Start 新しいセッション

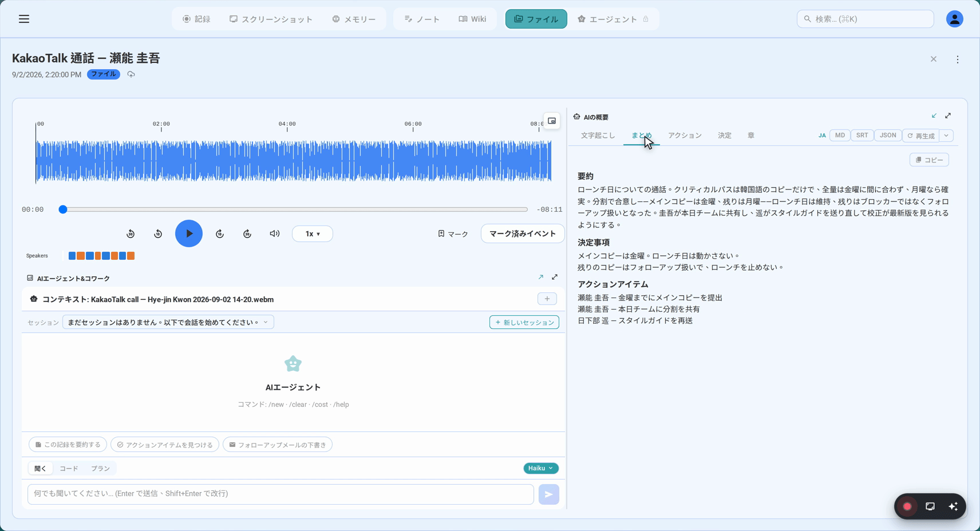pyautogui.click(x=524, y=322)
